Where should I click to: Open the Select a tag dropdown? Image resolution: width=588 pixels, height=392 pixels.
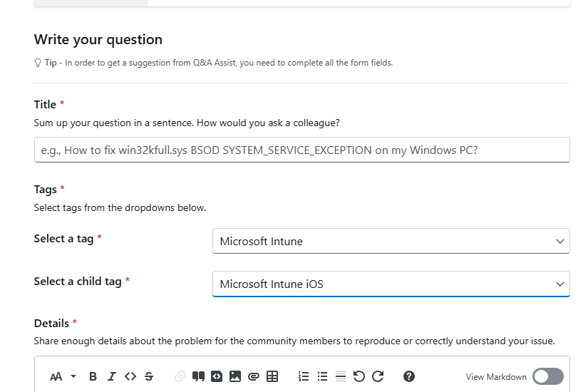(x=391, y=241)
